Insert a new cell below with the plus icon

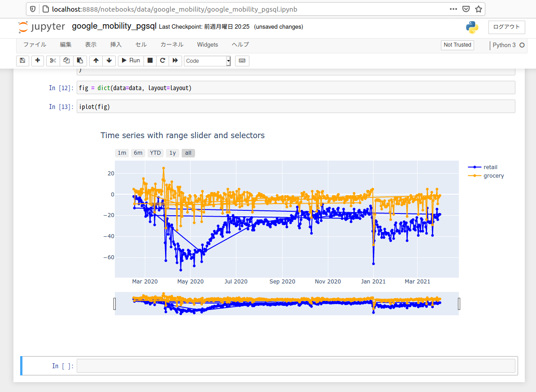(x=37, y=61)
